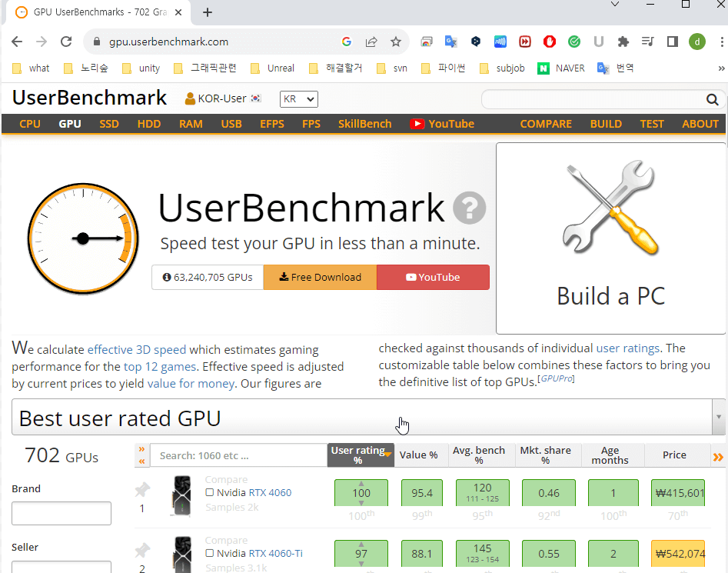Screen dimensions: 728x573
Task: Click the 63,240,705 GPUs button
Action: pyautogui.click(x=208, y=277)
